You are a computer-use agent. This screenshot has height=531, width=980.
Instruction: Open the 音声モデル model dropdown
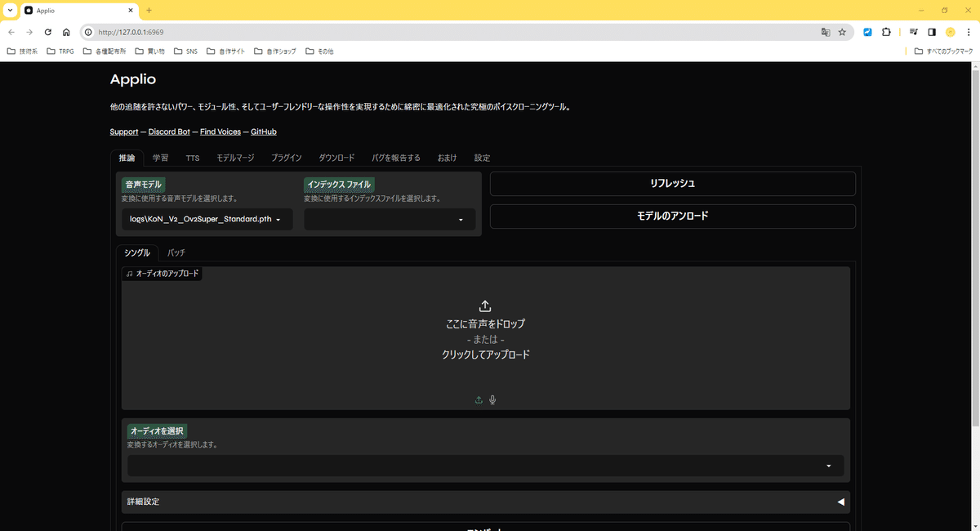(207, 219)
